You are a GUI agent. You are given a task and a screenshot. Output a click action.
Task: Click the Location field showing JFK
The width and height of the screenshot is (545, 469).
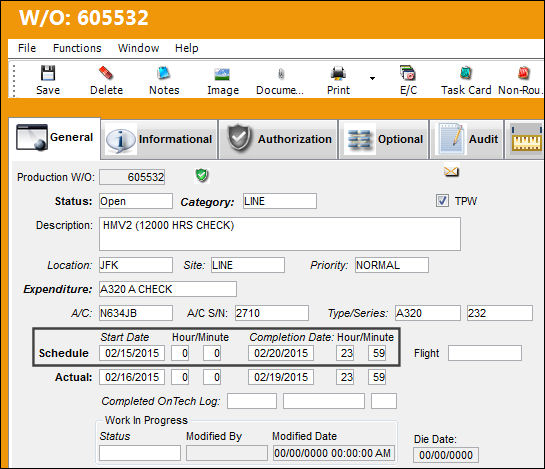[136, 265]
